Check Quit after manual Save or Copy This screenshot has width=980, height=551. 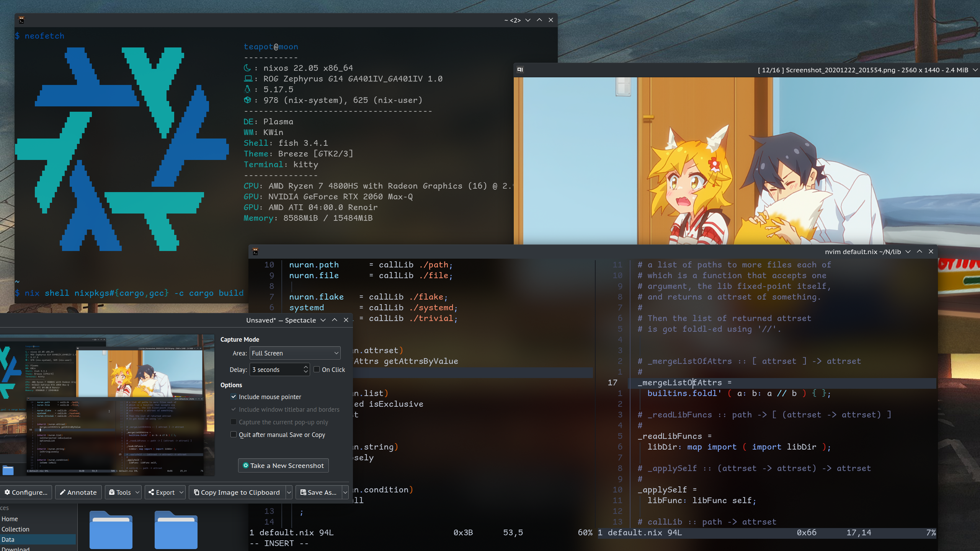(234, 434)
